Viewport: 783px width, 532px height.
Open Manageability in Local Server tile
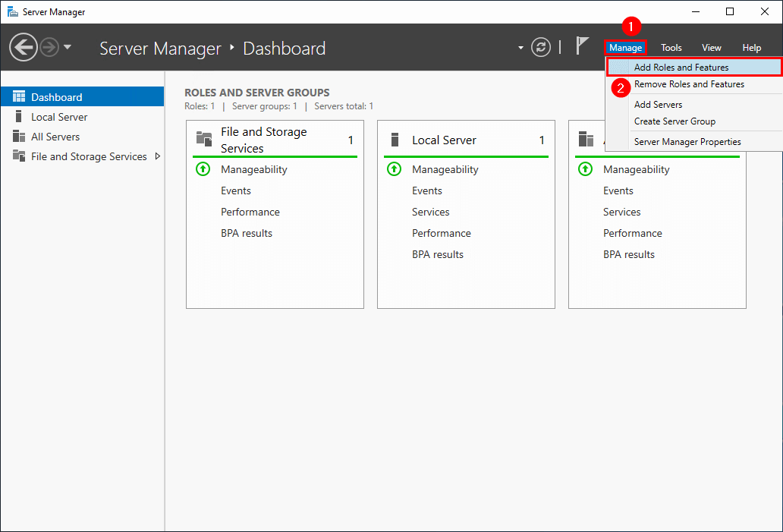445,169
